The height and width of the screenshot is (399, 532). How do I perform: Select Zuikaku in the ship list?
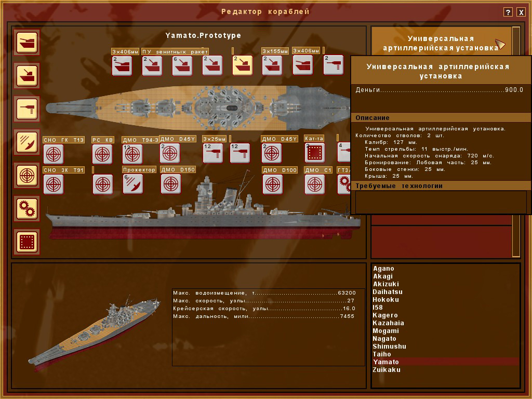point(387,370)
